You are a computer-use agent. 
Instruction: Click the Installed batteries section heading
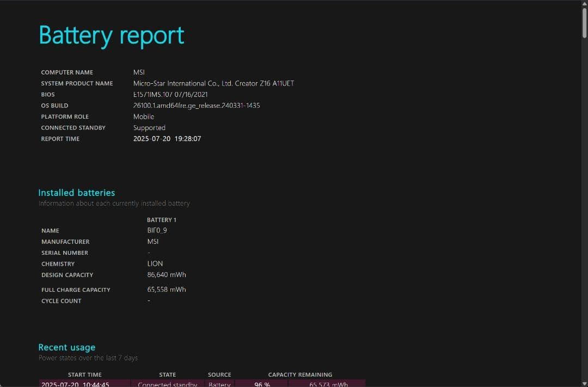pos(77,193)
